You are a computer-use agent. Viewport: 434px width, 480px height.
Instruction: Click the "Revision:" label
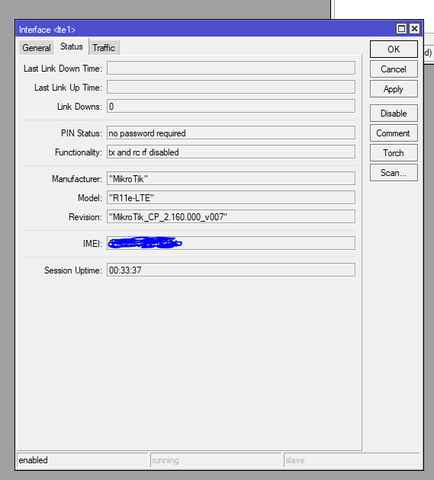85,217
